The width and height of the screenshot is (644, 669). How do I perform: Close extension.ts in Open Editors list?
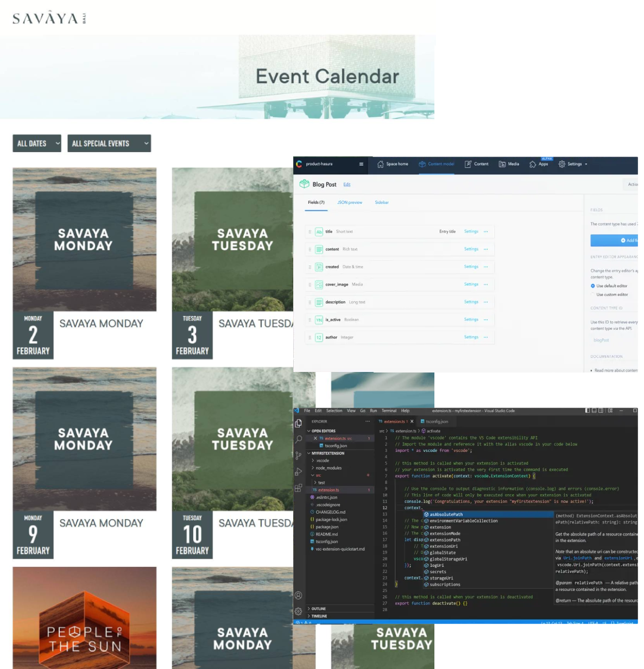(x=315, y=438)
